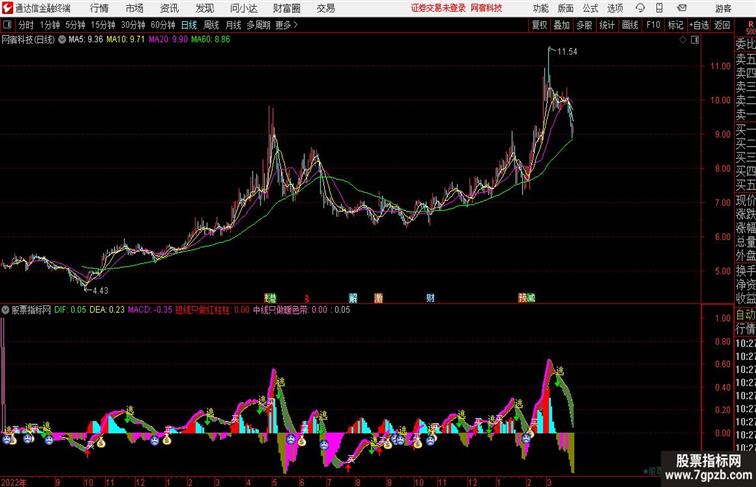Open the 交易 menu
The image size is (756, 487).
click(x=325, y=8)
